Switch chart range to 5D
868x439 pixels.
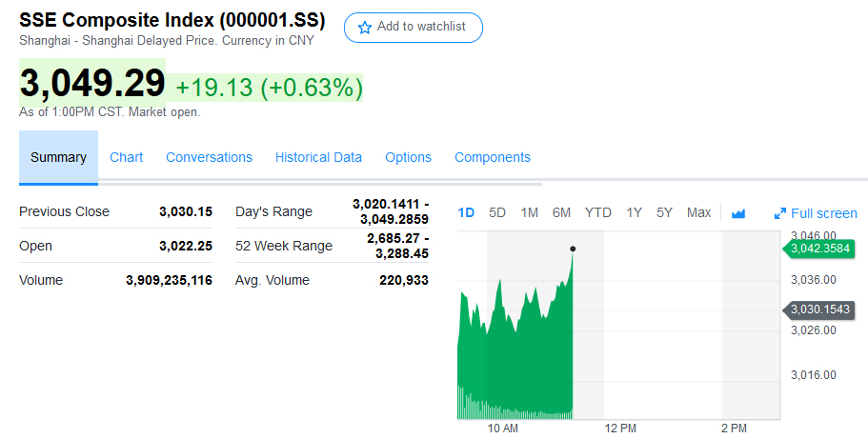tap(497, 212)
